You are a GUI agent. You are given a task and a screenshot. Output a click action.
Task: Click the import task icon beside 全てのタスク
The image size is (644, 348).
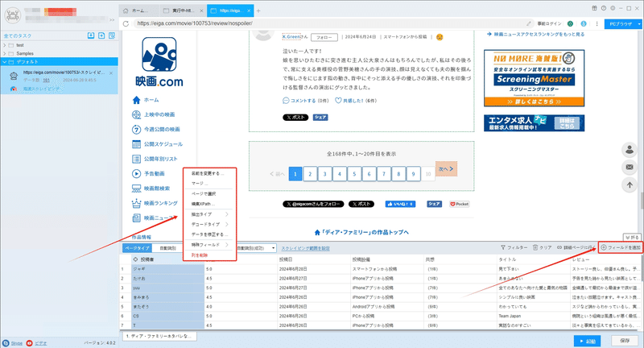point(91,35)
